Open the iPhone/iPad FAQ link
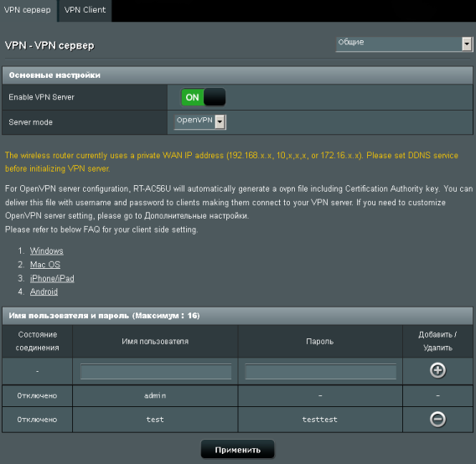This screenshot has width=476, height=464. coord(52,278)
